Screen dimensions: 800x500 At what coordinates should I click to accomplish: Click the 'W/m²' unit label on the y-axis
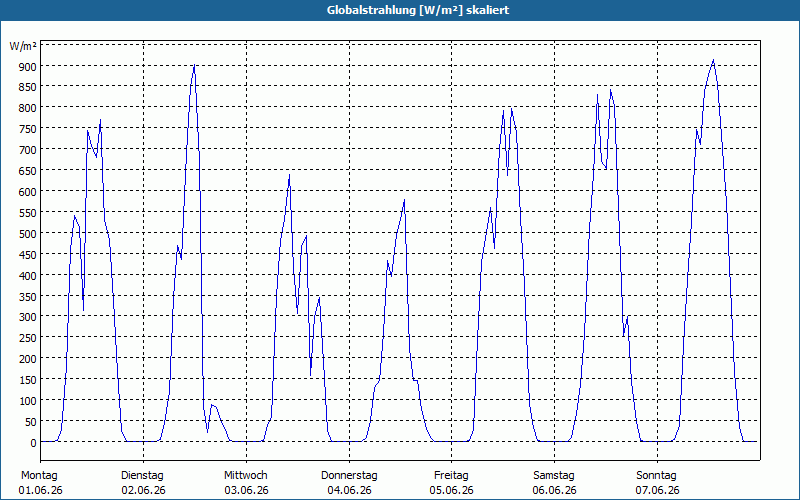click(x=23, y=46)
